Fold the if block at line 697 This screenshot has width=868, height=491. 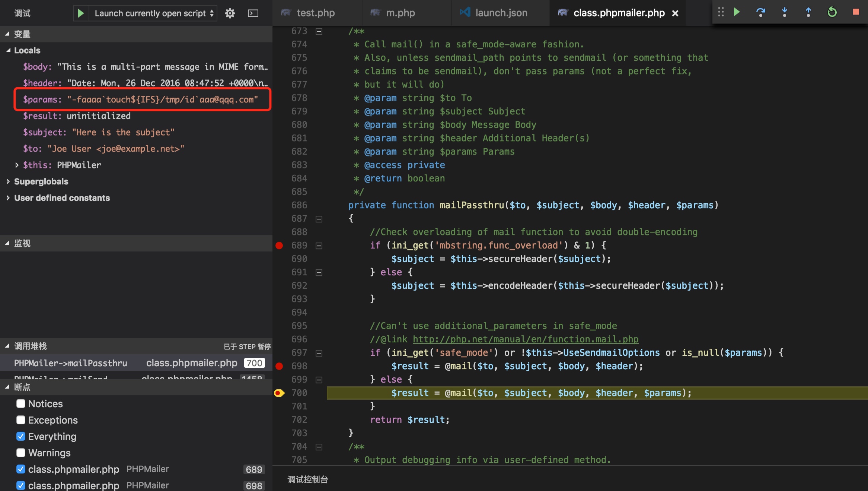coord(319,353)
